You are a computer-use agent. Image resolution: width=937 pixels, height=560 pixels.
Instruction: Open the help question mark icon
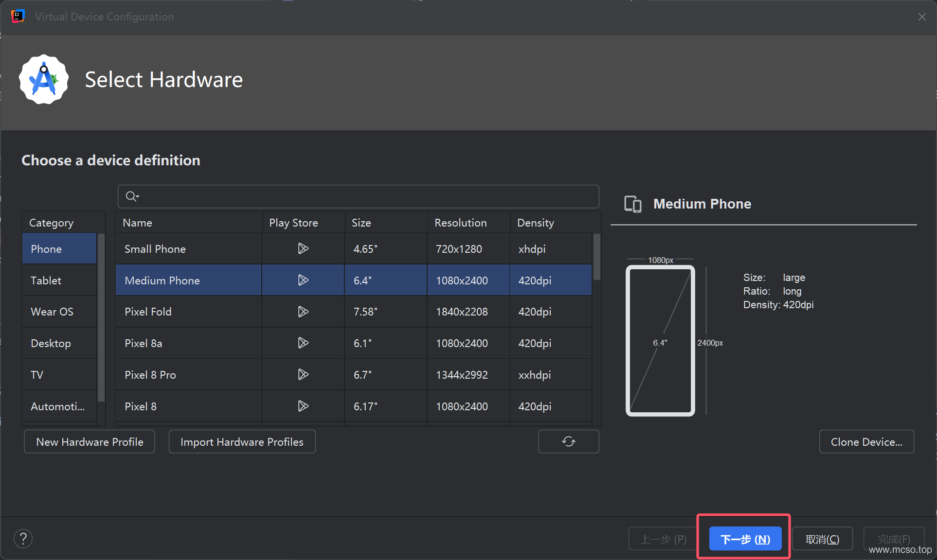pyautogui.click(x=23, y=539)
